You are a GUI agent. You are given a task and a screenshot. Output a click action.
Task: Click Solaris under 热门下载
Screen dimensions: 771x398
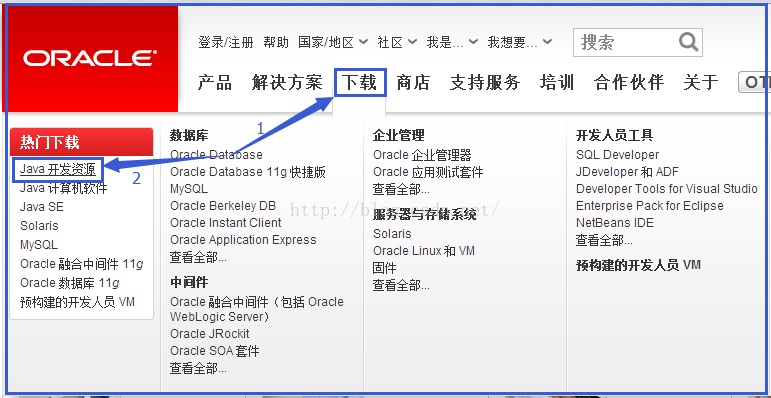tap(39, 226)
